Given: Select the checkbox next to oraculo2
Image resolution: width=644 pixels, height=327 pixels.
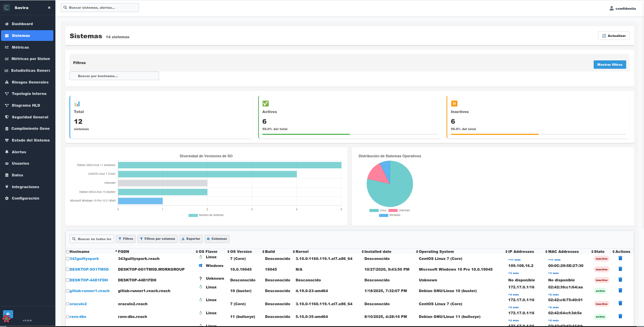Looking at the screenshot, I should pos(67,303).
